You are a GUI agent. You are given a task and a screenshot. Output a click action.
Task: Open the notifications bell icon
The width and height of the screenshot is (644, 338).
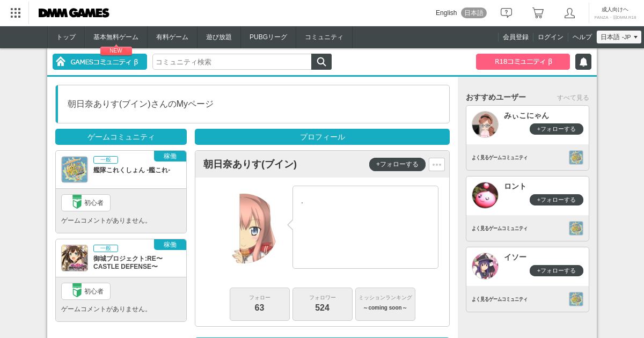click(583, 62)
